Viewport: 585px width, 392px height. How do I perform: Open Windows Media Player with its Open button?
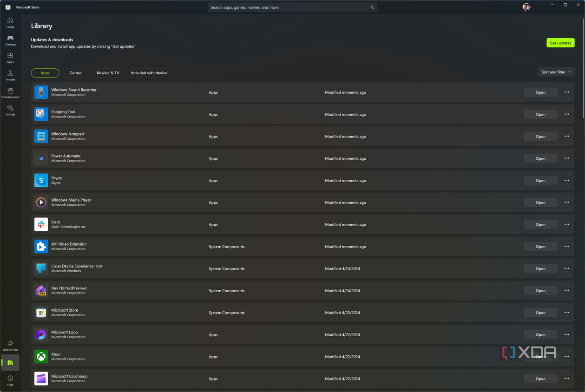point(540,203)
